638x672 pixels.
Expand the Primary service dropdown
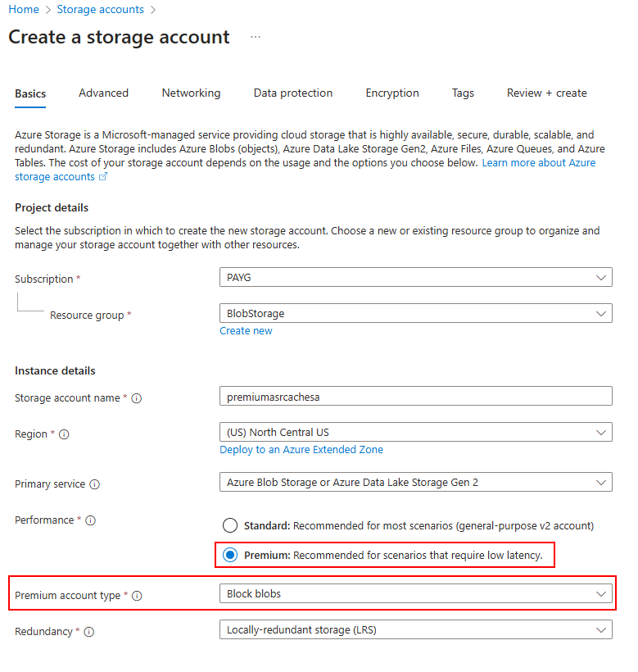415,482
